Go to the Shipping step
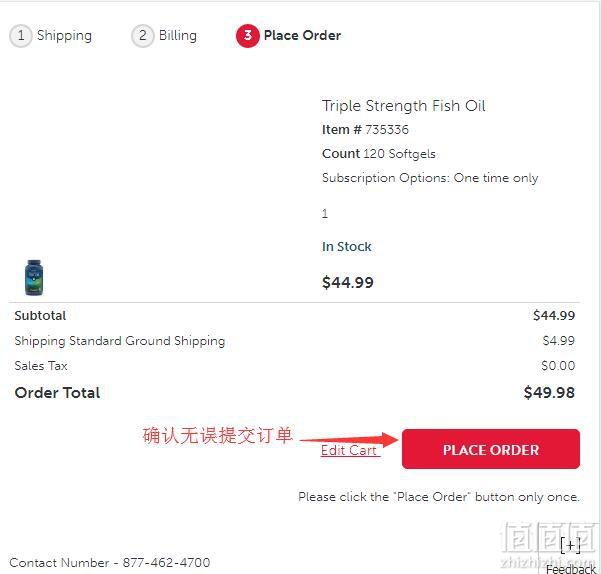 [64, 35]
